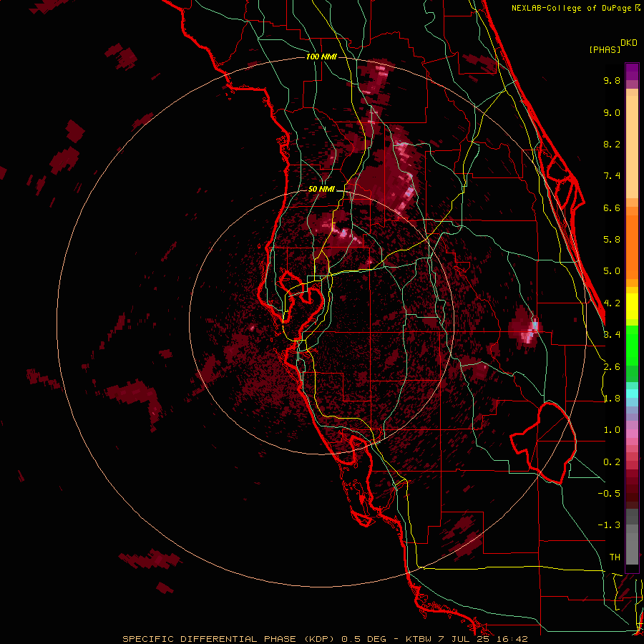644x644 pixels.
Task: Select the 5.8 scale value
Action: point(612,239)
